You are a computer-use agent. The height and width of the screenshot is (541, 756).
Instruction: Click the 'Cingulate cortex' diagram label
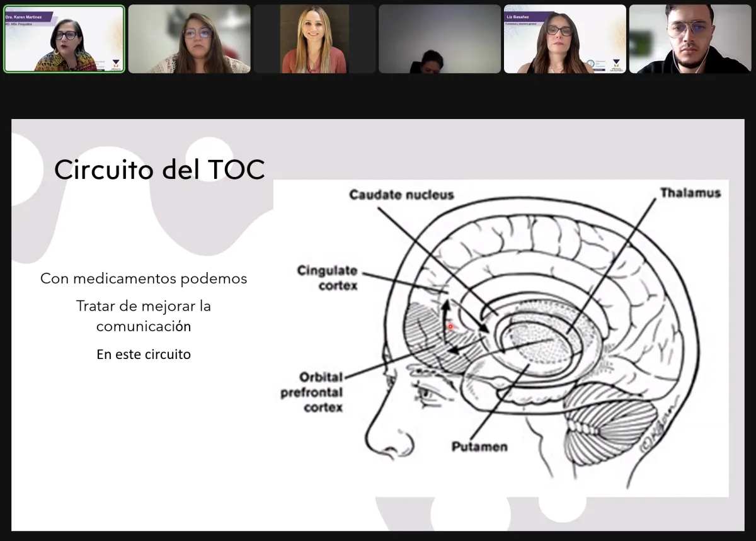[327, 278]
